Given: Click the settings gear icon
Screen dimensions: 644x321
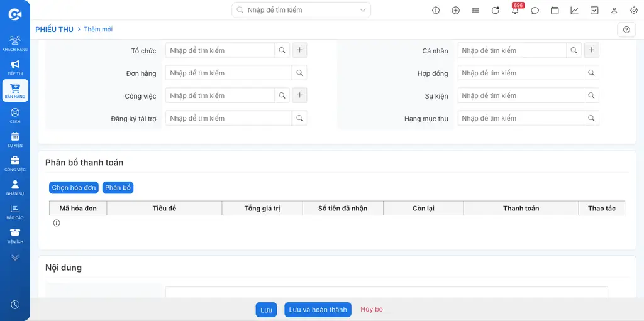Looking at the screenshot, I should 634,11.
